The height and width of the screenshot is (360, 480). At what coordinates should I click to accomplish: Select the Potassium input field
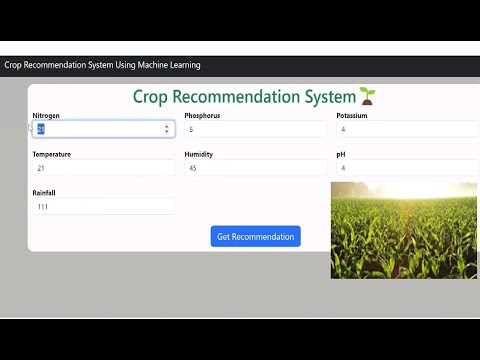pos(408,129)
